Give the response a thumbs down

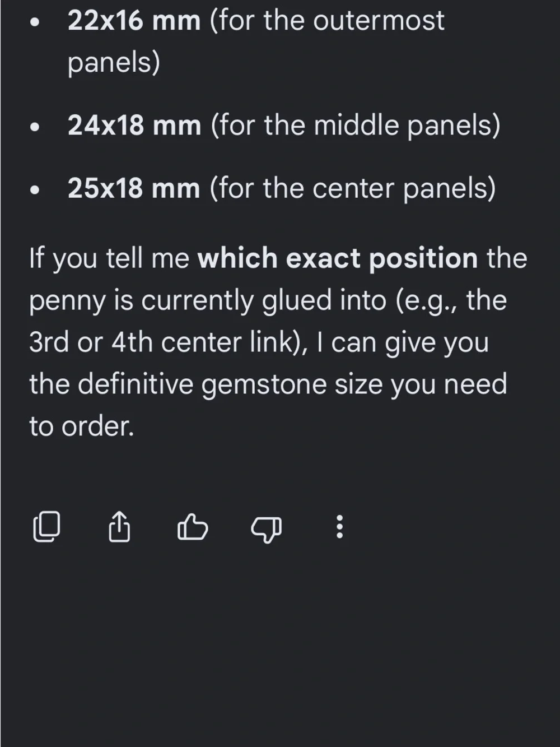266,528
